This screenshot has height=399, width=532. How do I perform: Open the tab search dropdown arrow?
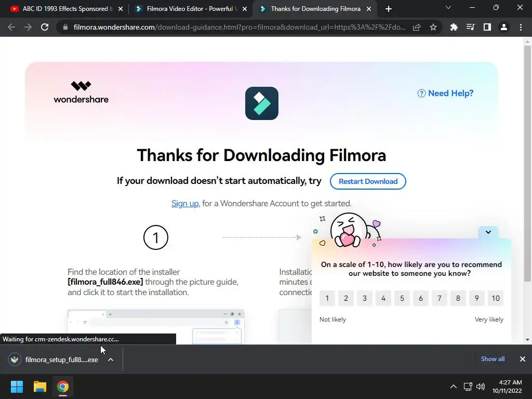click(448, 7)
